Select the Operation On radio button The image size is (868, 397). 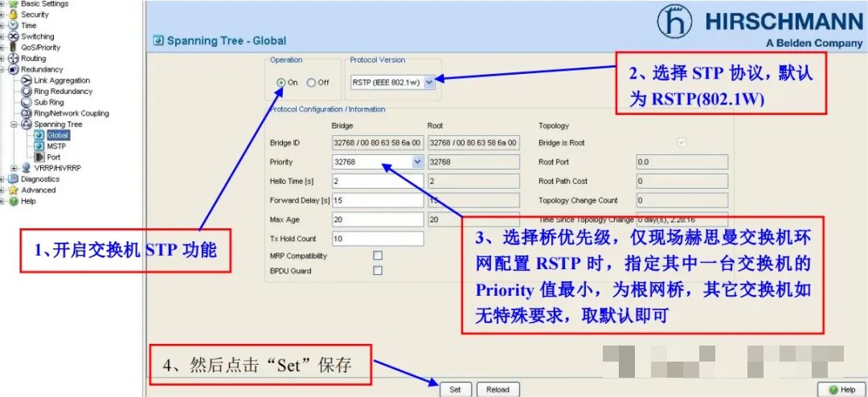click(281, 83)
